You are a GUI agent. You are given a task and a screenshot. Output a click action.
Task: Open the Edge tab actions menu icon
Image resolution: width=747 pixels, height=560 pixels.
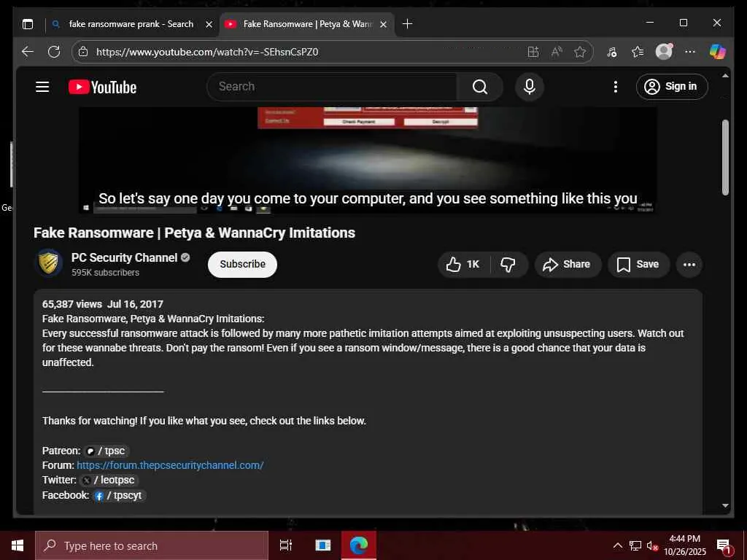[x=28, y=24]
